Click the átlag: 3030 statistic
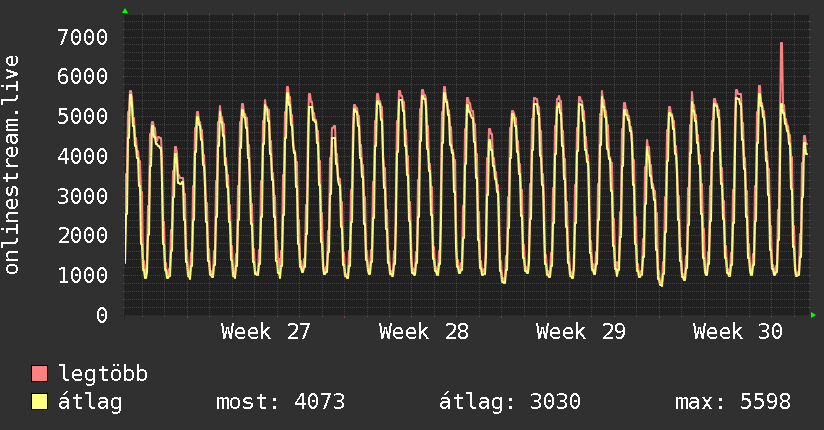 click(510, 402)
